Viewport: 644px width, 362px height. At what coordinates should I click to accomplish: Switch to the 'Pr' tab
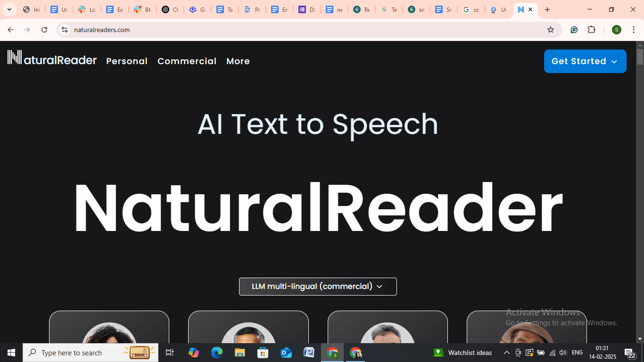252,9
